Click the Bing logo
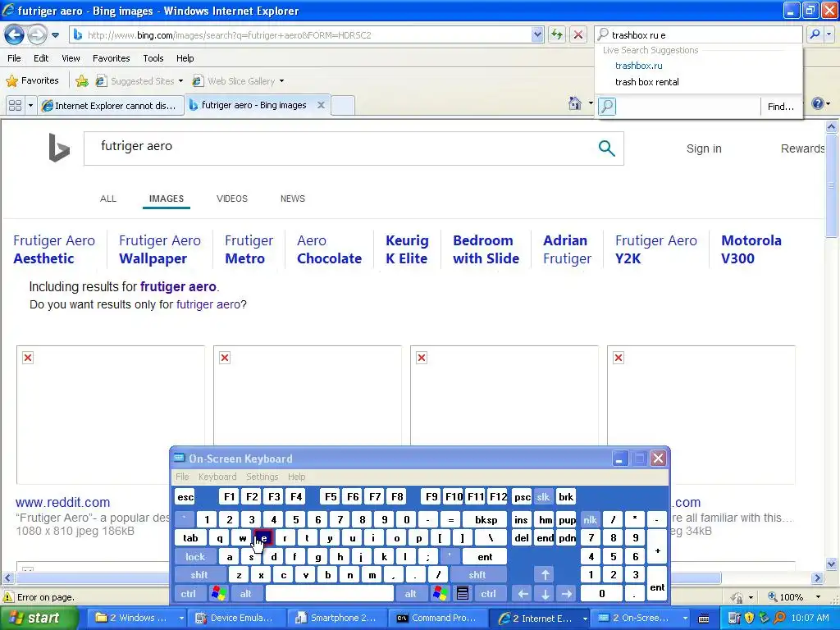 (59, 148)
